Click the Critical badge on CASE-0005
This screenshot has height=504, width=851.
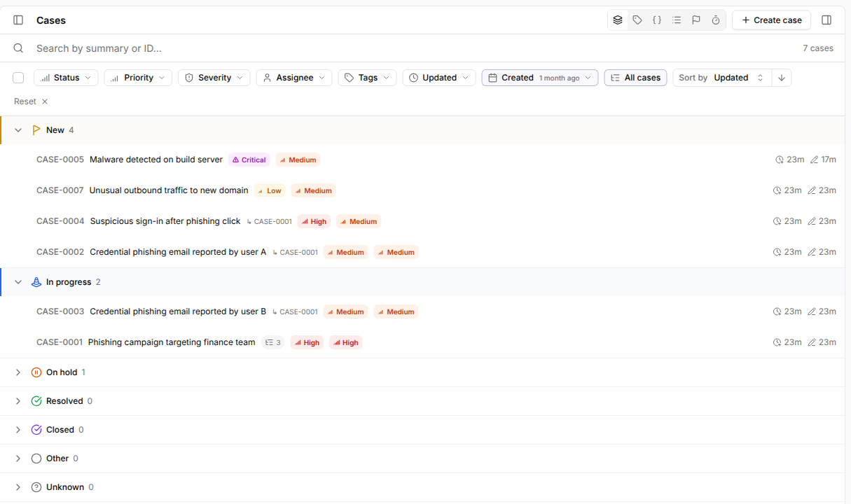click(249, 160)
